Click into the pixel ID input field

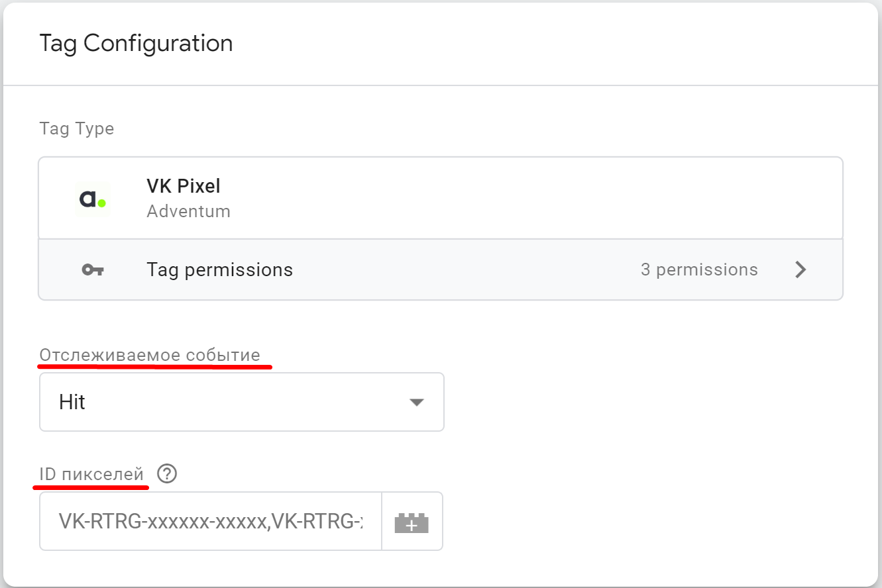click(211, 522)
